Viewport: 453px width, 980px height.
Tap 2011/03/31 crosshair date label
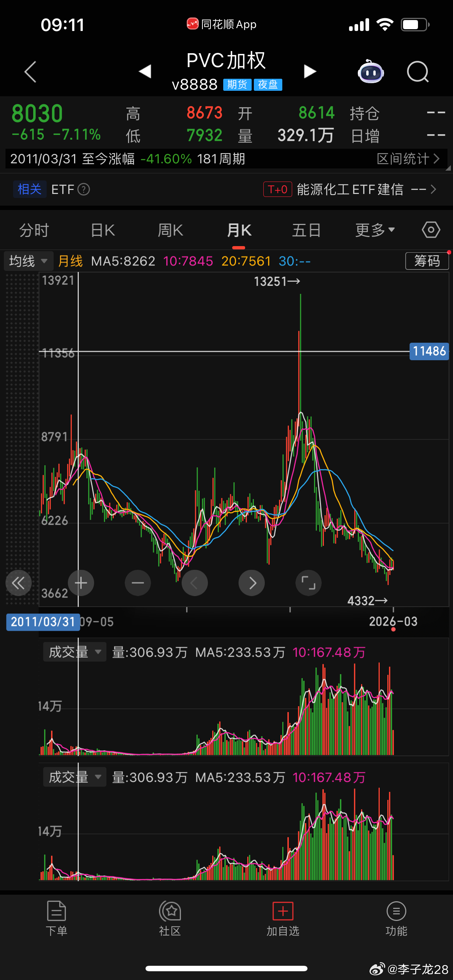[x=43, y=622]
